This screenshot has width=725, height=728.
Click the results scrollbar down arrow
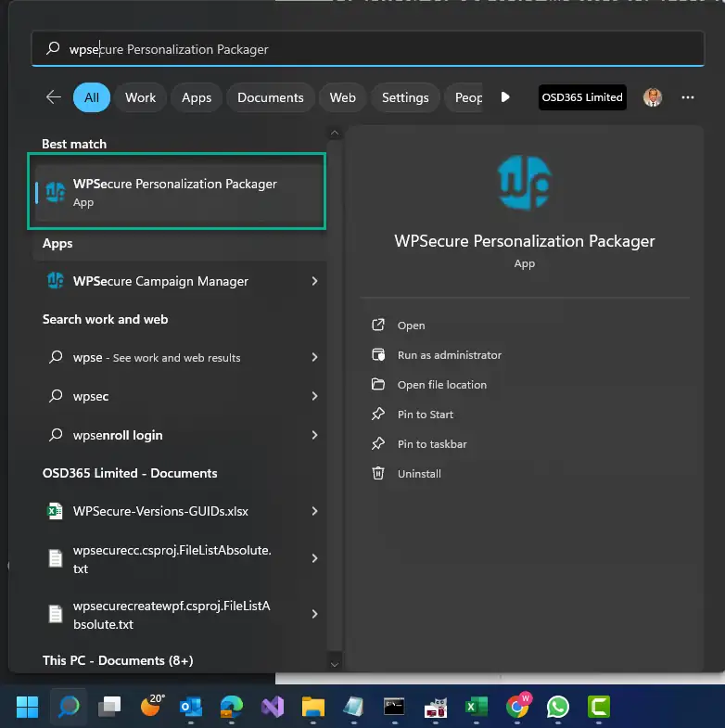coord(334,664)
